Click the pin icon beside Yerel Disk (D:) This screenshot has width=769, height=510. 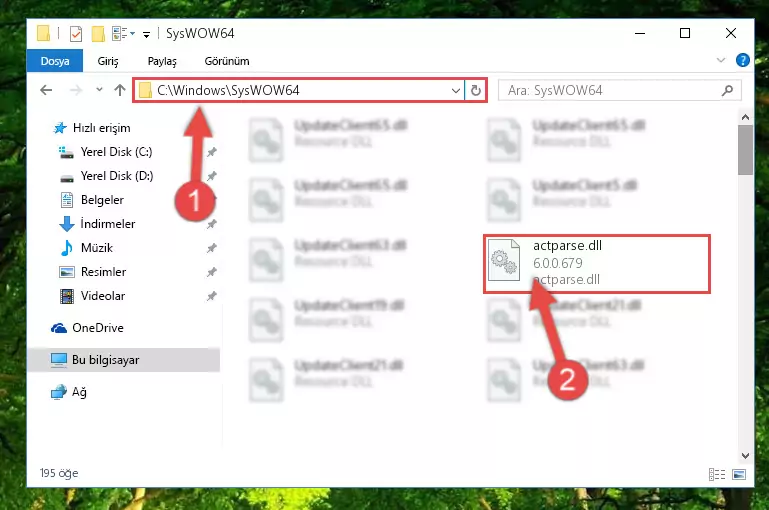tap(211, 176)
